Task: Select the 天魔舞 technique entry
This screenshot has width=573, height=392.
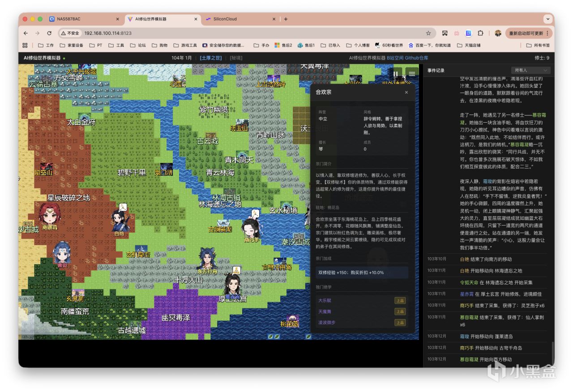Action: pyautogui.click(x=362, y=311)
